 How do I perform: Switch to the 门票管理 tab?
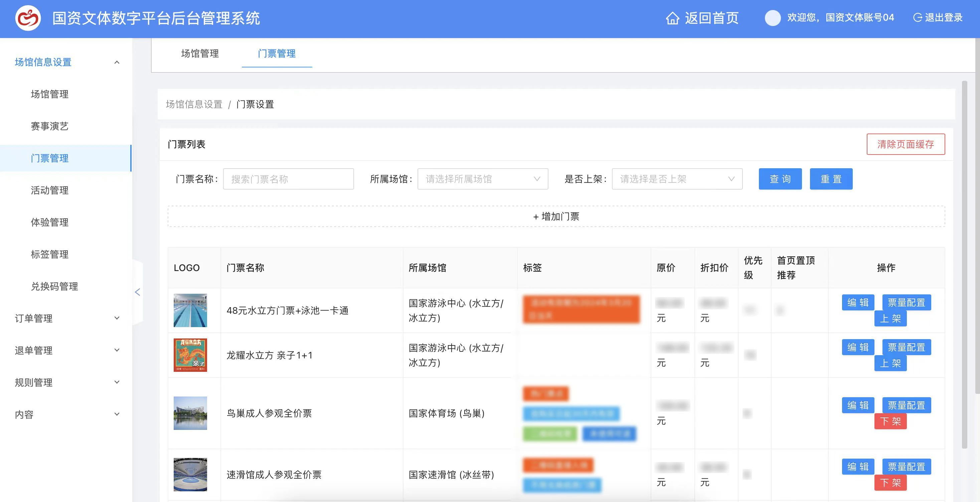pos(277,53)
